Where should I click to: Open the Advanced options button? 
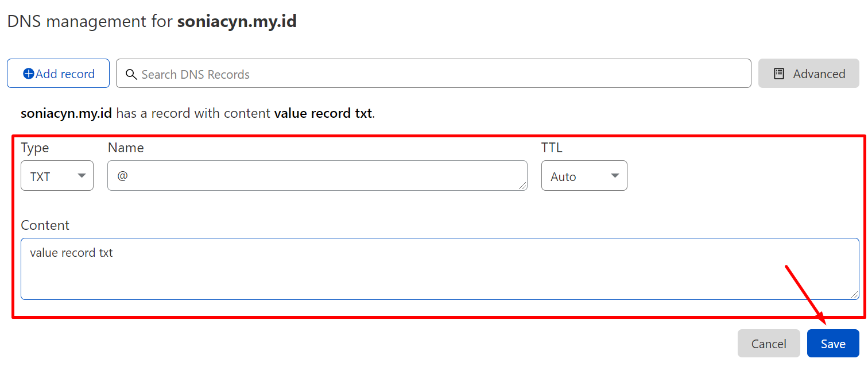[x=809, y=74]
